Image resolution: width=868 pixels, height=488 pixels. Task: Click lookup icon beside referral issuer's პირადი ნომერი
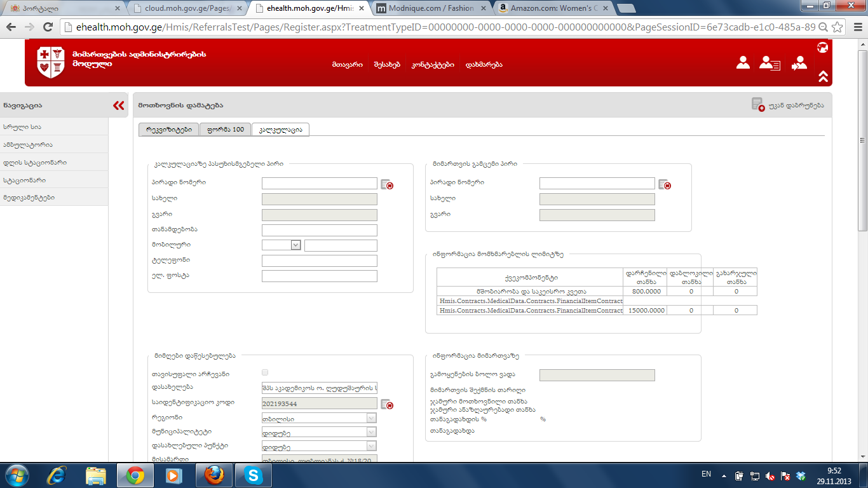pos(665,184)
